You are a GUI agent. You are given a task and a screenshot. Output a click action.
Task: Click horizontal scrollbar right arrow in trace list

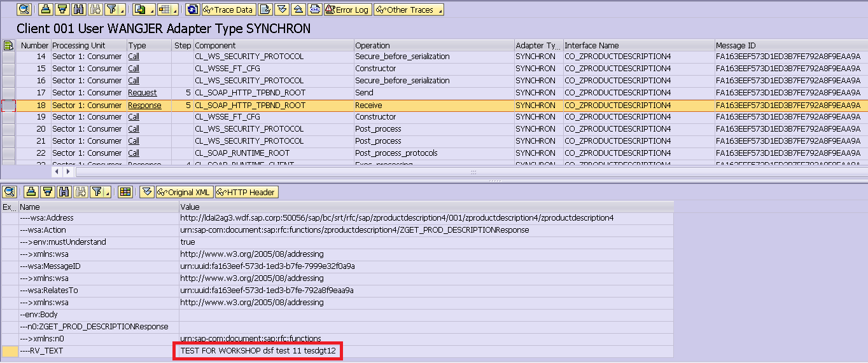(x=67, y=172)
